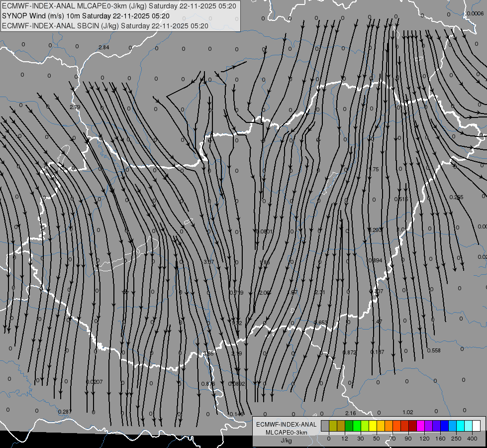Click the white legend swatch at the end

(476, 426)
